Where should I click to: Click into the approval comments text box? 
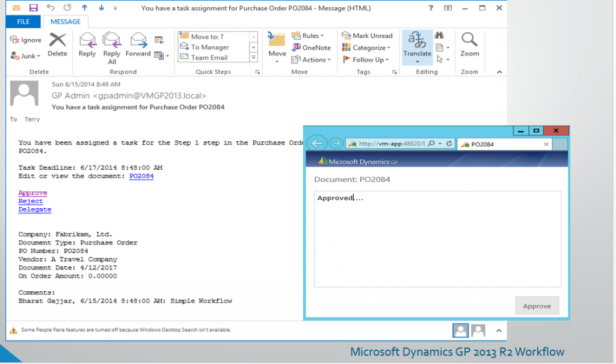pos(438,239)
